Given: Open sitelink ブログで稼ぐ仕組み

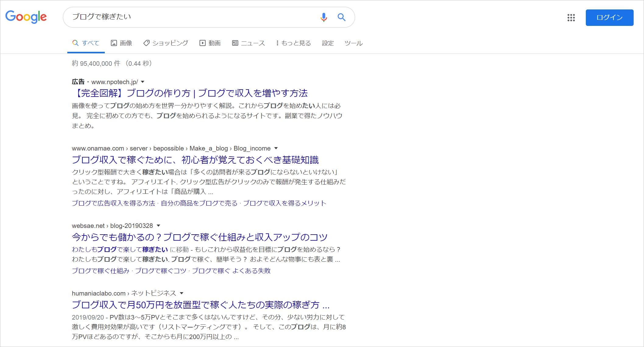Looking at the screenshot, I should click(x=101, y=271).
